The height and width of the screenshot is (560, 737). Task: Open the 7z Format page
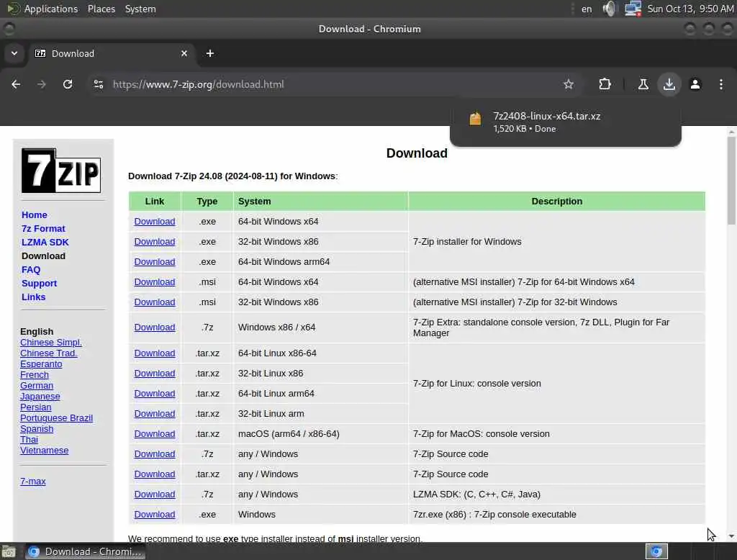coord(43,228)
